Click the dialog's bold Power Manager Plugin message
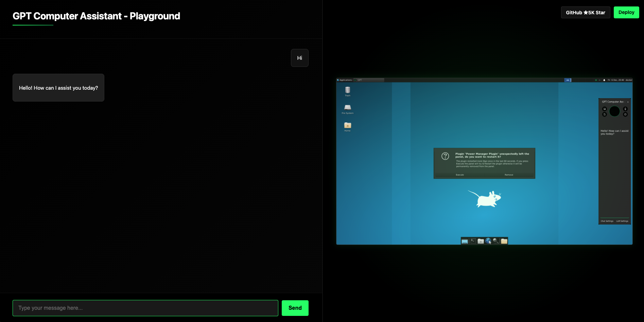The image size is (644, 322). point(492,155)
